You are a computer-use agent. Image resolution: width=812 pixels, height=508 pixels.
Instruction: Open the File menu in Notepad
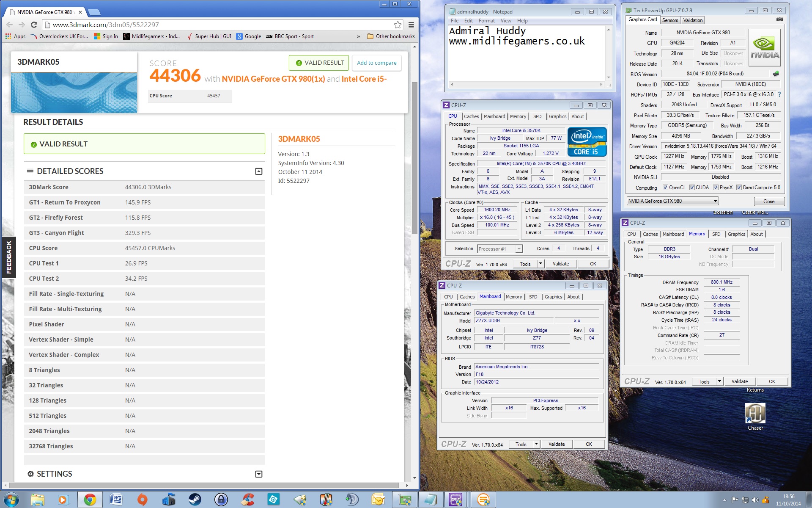tap(455, 21)
